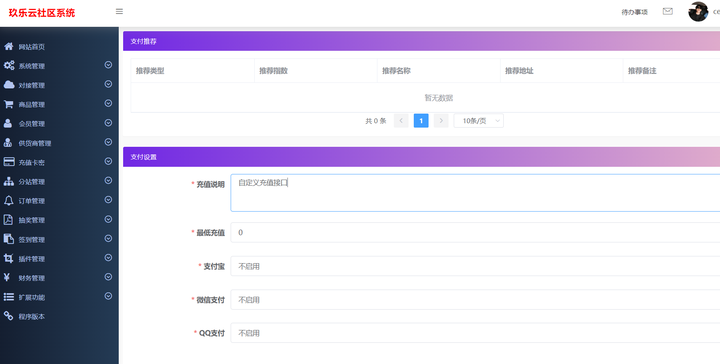
Task: Open the 10条/页 page size dropdown
Action: pos(478,121)
